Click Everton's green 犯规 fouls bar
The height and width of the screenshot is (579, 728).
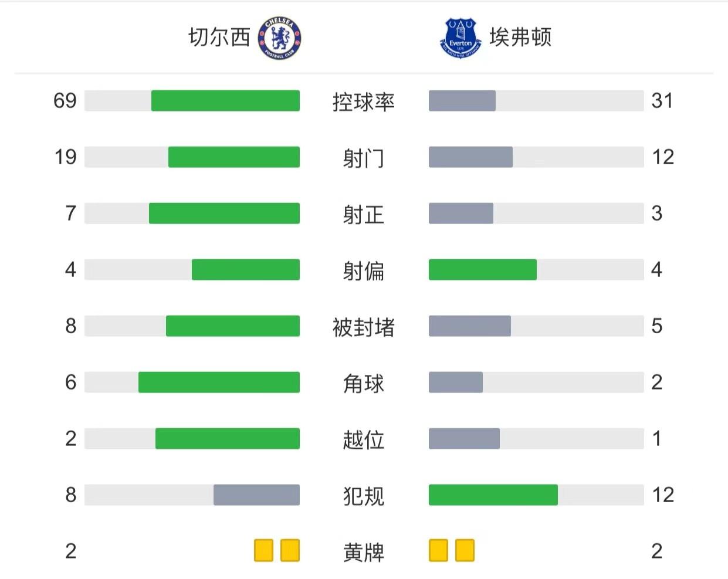click(x=493, y=495)
